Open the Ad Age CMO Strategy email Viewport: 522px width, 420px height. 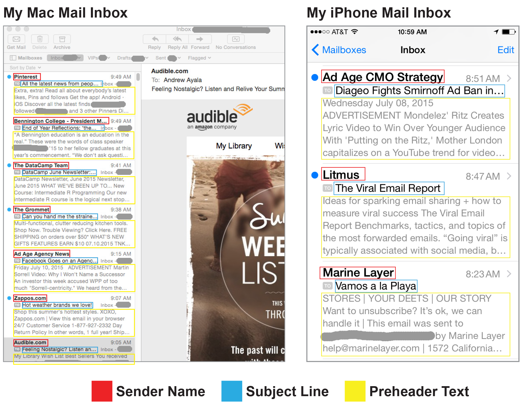tap(413, 114)
